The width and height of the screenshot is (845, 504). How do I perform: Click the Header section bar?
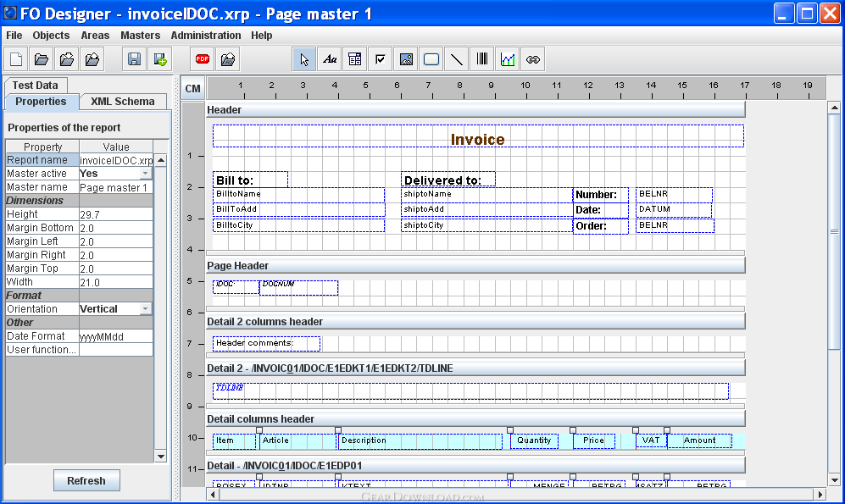475,110
